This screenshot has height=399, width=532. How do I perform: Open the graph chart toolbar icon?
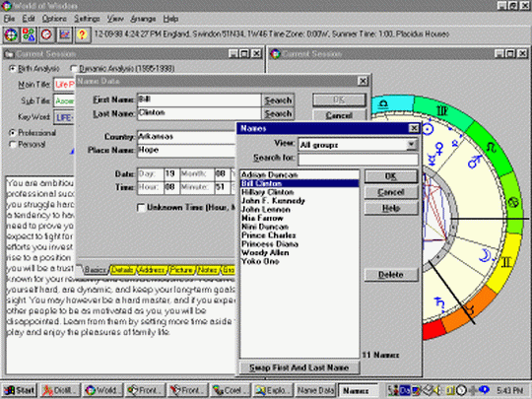click(64, 34)
